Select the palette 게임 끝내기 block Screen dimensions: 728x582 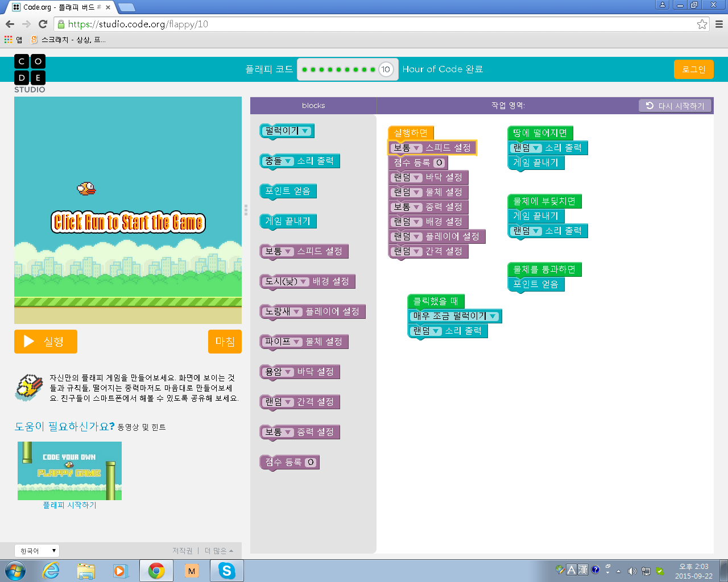point(288,221)
